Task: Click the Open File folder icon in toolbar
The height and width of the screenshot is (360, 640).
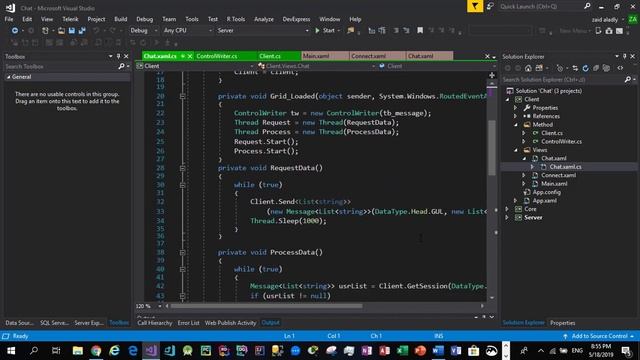Action: point(61,31)
